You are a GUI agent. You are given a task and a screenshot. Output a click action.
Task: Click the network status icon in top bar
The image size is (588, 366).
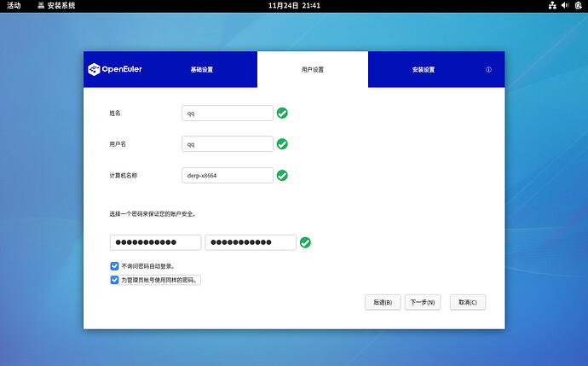click(552, 6)
